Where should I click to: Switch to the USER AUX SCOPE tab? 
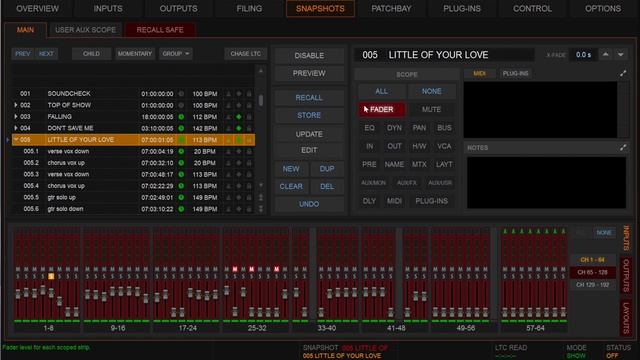pos(85,30)
